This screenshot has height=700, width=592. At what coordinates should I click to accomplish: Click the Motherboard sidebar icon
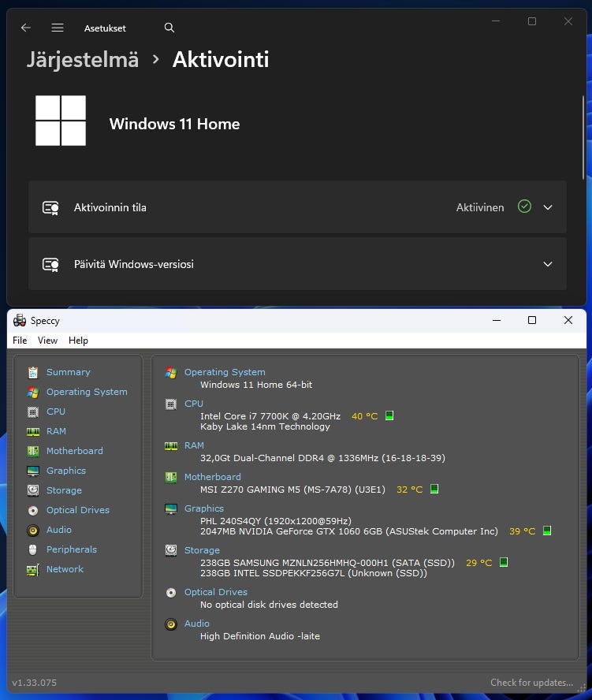pyautogui.click(x=33, y=451)
